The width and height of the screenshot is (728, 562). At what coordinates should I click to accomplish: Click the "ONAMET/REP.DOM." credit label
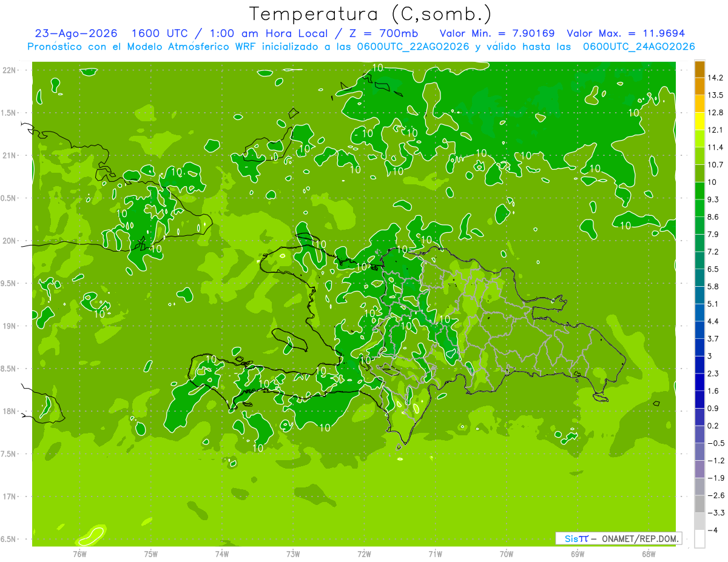coord(641,538)
